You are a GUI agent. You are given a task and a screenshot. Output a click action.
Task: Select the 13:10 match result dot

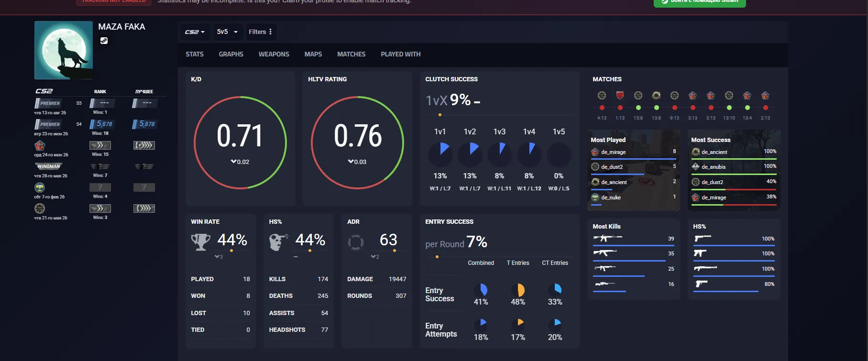pyautogui.click(x=729, y=108)
